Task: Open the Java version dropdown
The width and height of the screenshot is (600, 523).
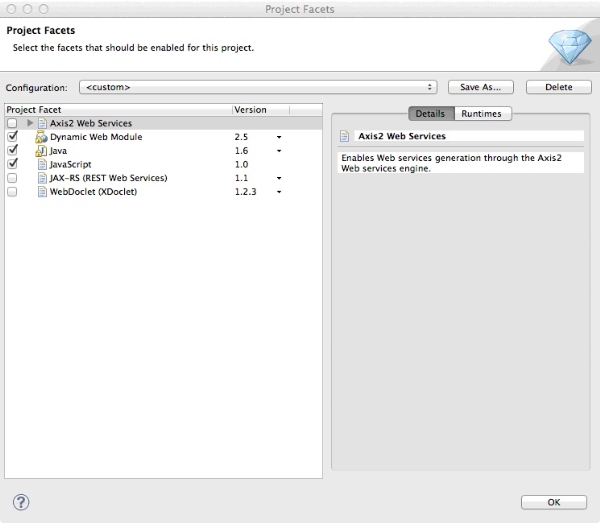Action: [279, 151]
